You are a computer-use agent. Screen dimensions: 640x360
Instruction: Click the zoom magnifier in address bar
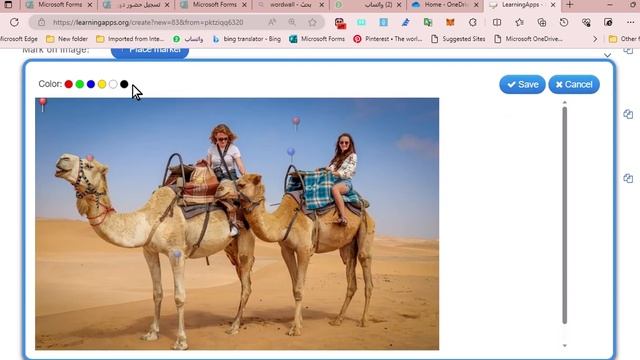[292, 22]
